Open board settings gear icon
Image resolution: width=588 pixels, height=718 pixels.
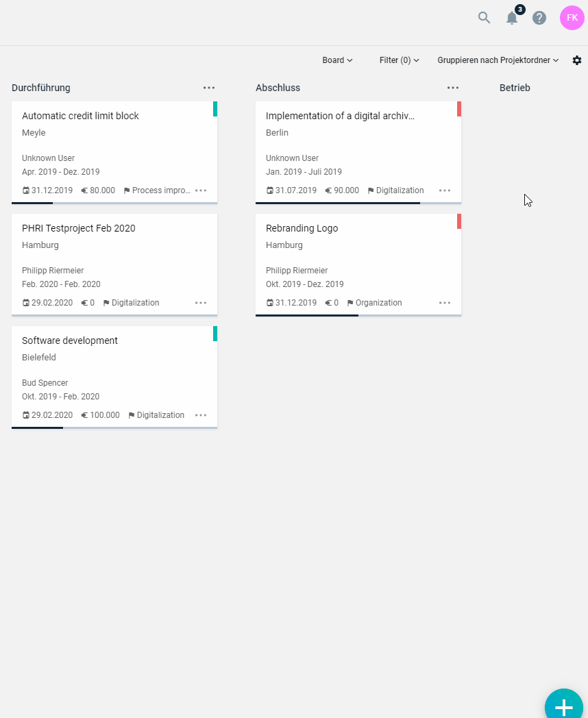[x=577, y=60]
